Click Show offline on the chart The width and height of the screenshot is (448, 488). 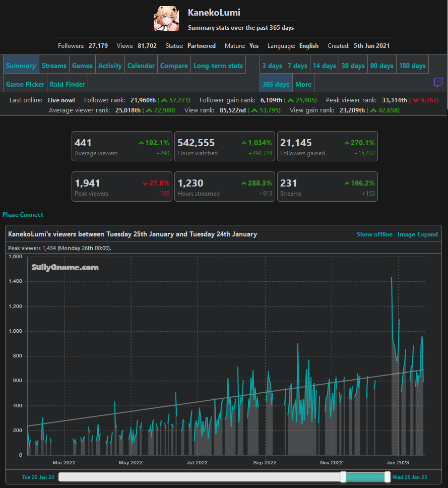[x=374, y=234]
